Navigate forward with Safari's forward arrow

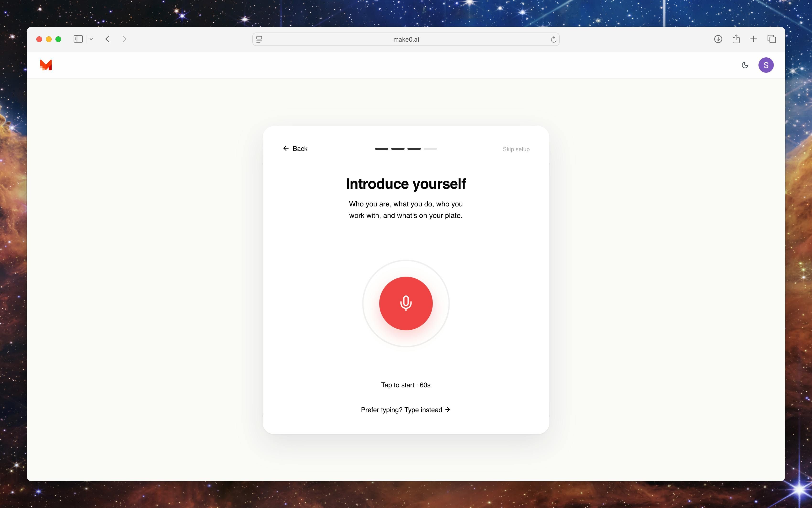[x=125, y=39]
